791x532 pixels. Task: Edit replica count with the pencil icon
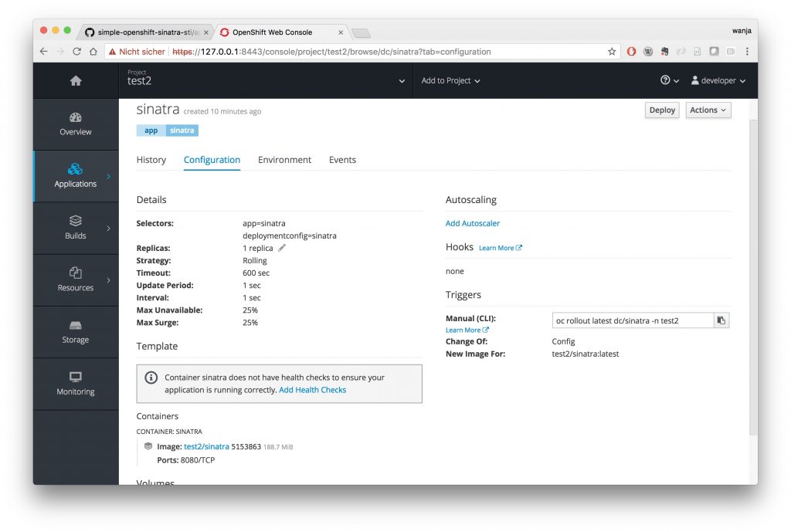point(282,248)
